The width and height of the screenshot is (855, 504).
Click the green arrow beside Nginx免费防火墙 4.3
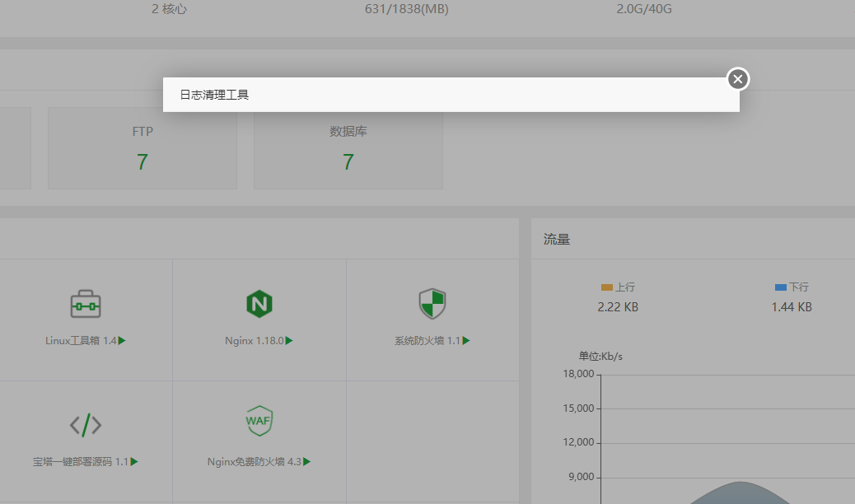307,462
